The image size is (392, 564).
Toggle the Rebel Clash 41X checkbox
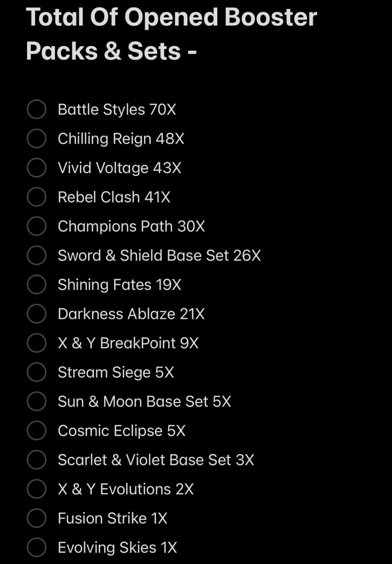click(x=36, y=197)
